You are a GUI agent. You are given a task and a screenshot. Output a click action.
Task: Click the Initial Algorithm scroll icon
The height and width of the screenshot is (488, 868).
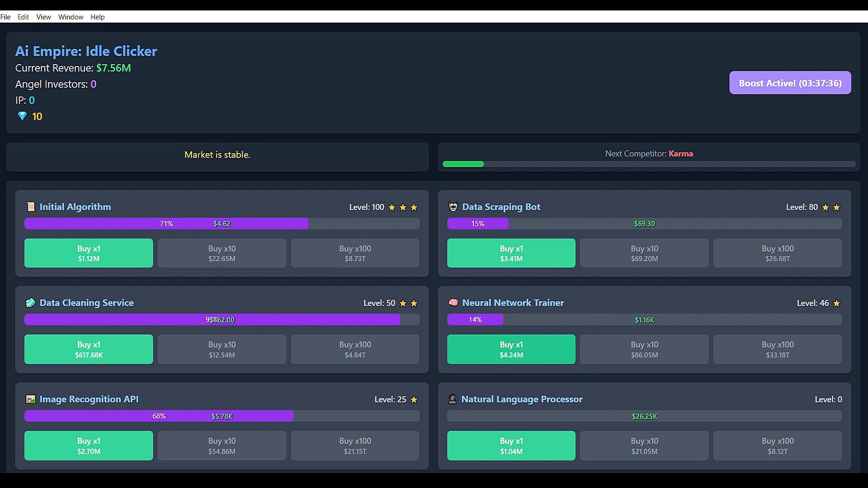[x=30, y=207]
